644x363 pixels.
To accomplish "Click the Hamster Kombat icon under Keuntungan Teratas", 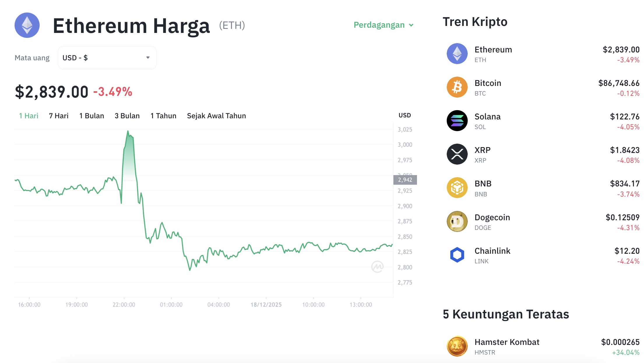I will click(x=457, y=346).
